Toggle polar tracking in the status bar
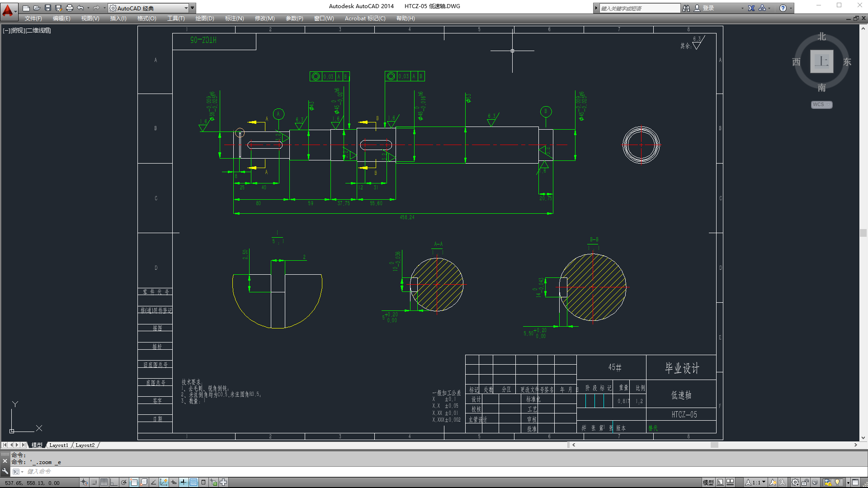This screenshot has width=868, height=488. pyautogui.click(x=124, y=483)
